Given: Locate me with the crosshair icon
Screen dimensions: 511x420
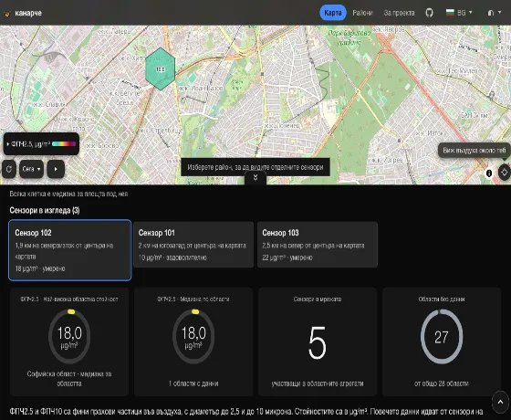Looking at the screenshot, I should point(504,172).
